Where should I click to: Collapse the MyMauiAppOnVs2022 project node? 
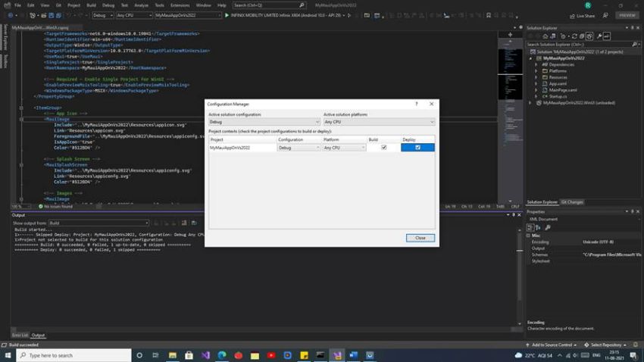[x=530, y=58]
